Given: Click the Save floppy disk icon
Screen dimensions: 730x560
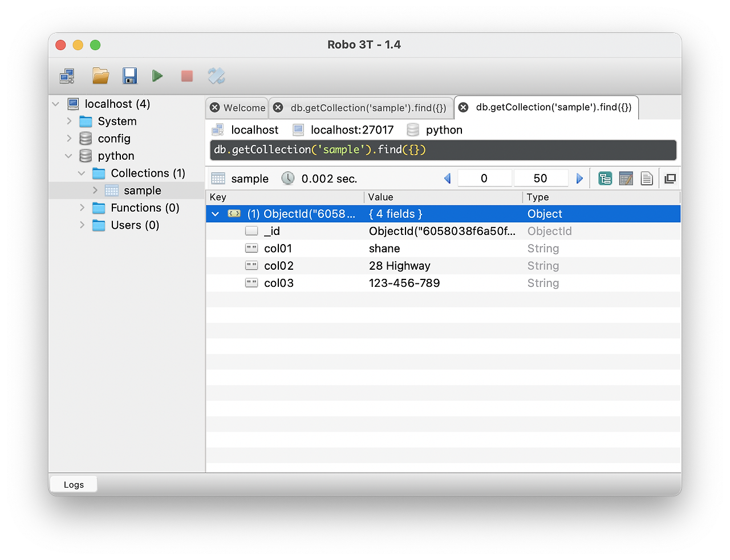Looking at the screenshot, I should [x=129, y=76].
